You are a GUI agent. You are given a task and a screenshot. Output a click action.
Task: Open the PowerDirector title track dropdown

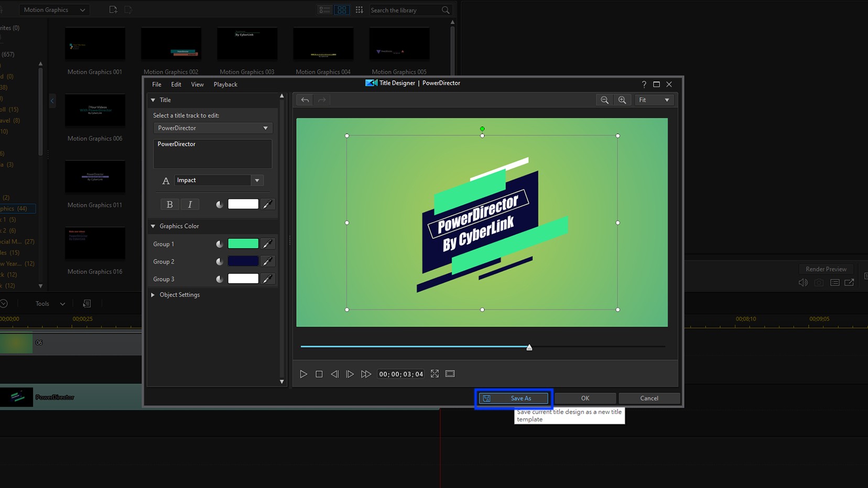point(212,128)
